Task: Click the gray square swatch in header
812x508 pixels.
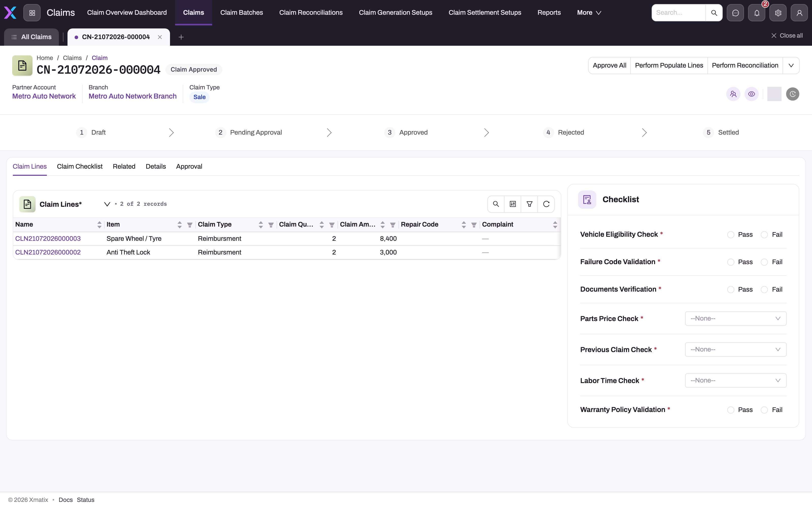Action: click(774, 94)
